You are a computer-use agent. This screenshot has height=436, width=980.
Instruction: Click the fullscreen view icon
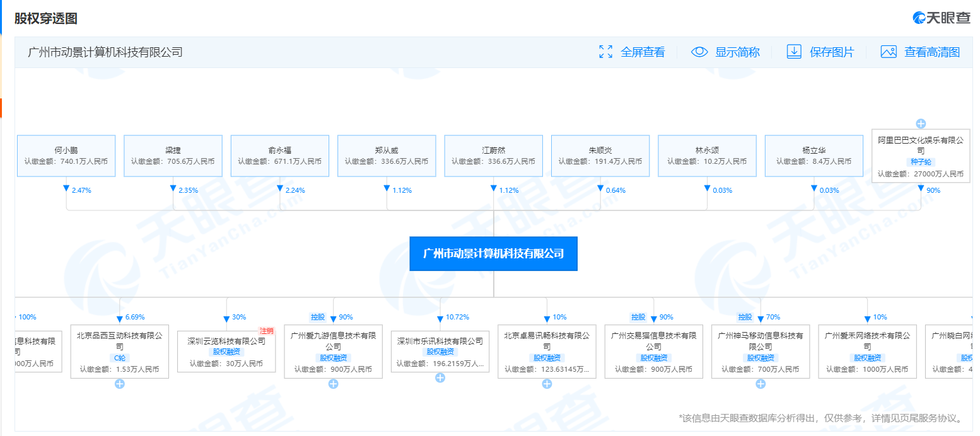pyautogui.click(x=605, y=52)
